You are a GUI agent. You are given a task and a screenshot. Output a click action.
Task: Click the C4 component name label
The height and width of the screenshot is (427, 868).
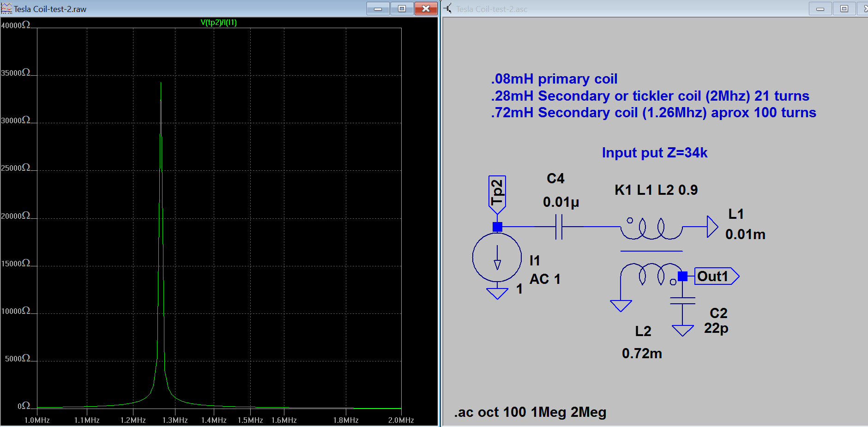pyautogui.click(x=555, y=178)
